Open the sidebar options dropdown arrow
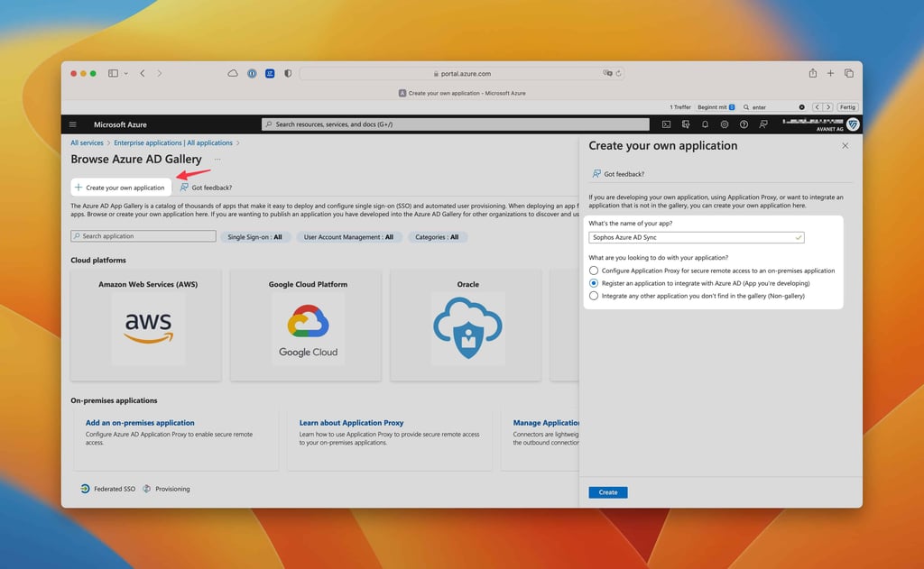924x569 pixels. coord(126,74)
